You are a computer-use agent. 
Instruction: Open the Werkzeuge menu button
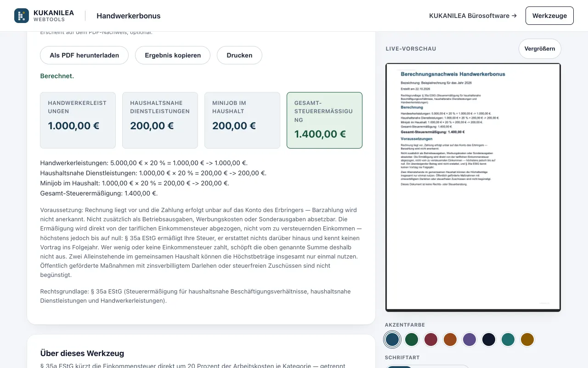[x=549, y=16]
